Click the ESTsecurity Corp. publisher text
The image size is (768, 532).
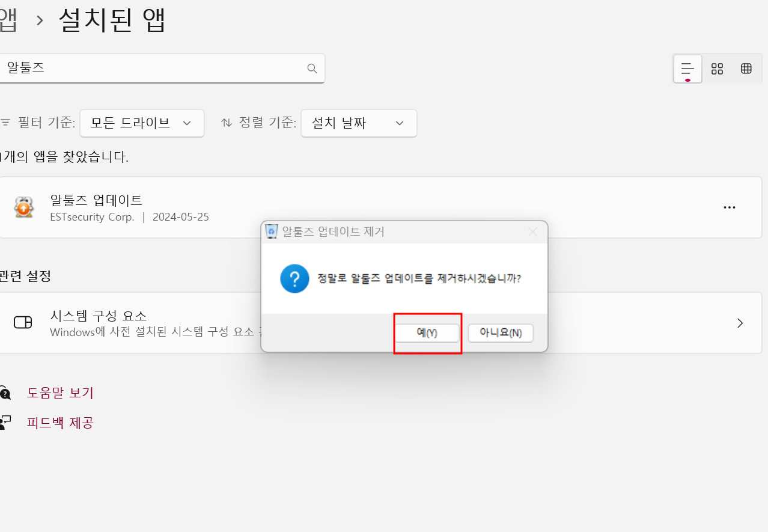click(92, 217)
